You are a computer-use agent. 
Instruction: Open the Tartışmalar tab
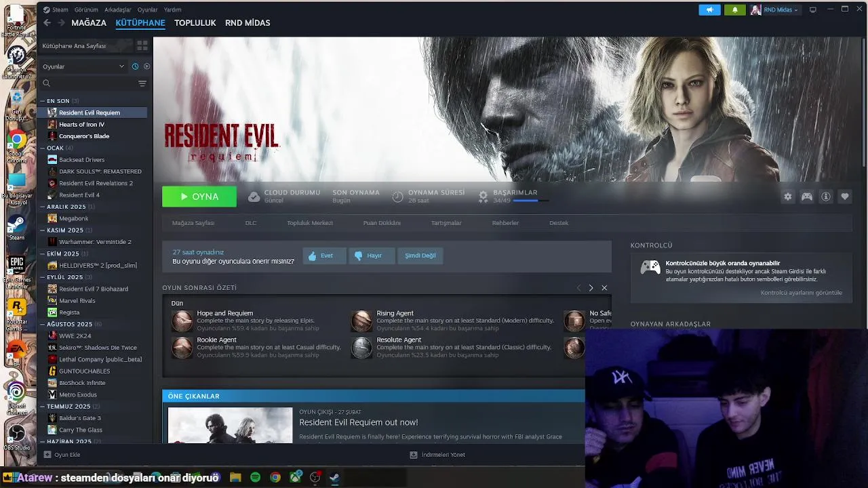tap(446, 223)
